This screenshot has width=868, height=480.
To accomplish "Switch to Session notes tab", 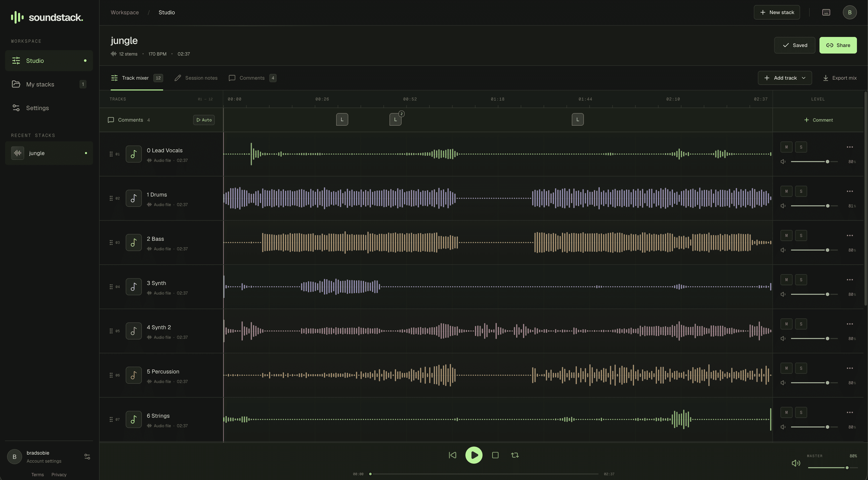I will pyautogui.click(x=196, y=78).
